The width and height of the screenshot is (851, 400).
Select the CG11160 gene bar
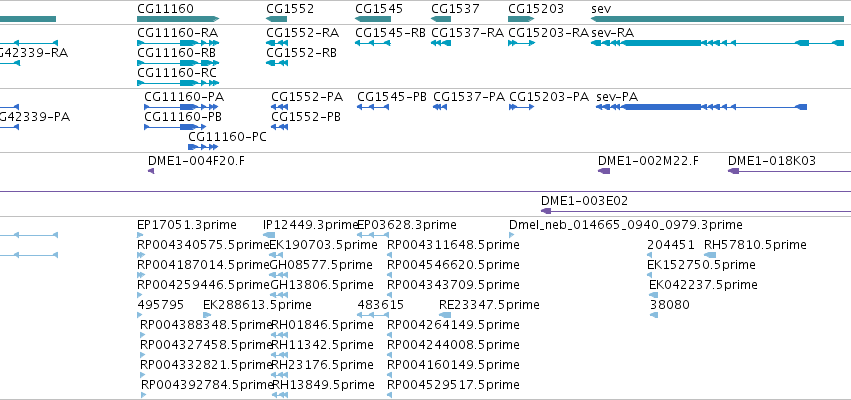[178, 19]
